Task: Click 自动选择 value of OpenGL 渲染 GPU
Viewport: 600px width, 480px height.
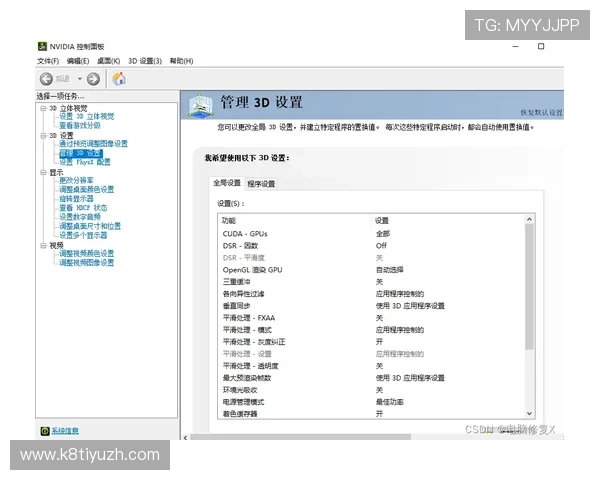Action: pos(390,270)
